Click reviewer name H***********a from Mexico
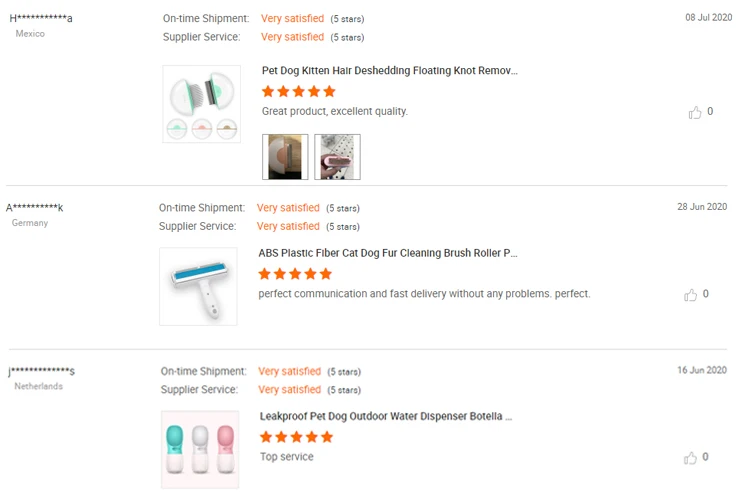 pos(41,18)
